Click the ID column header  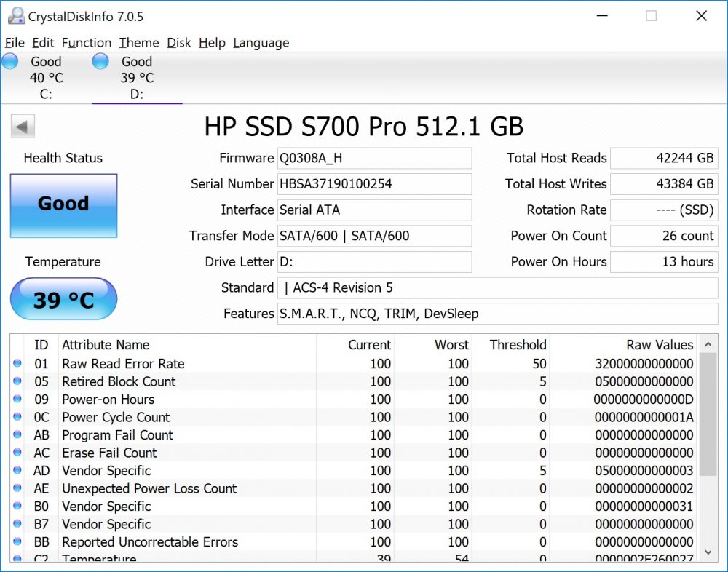tap(41, 345)
